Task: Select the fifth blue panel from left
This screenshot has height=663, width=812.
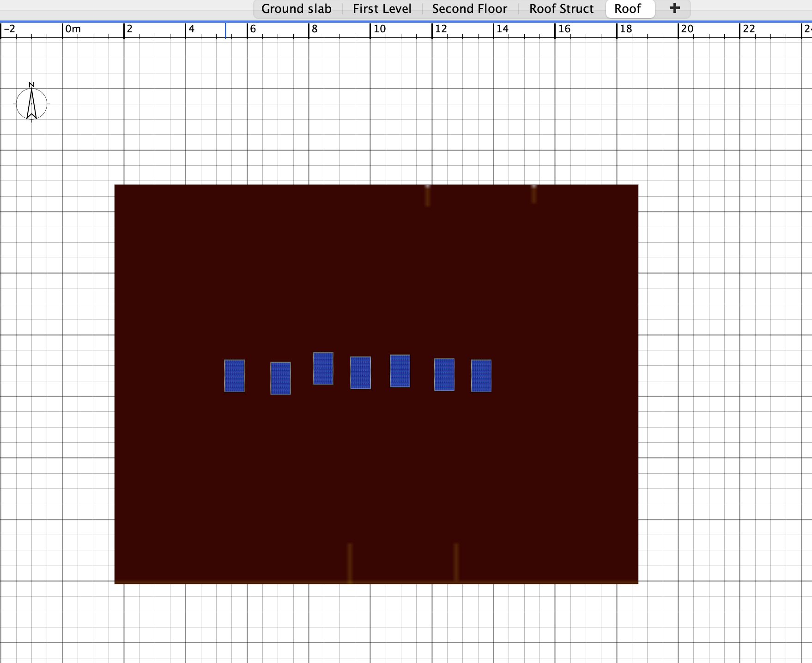Action: 400,371
